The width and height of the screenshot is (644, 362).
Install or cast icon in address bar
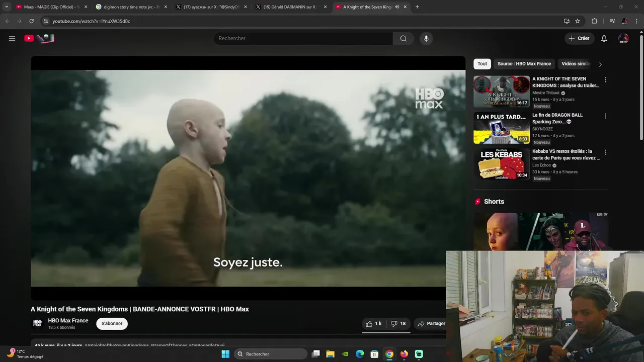click(567, 21)
